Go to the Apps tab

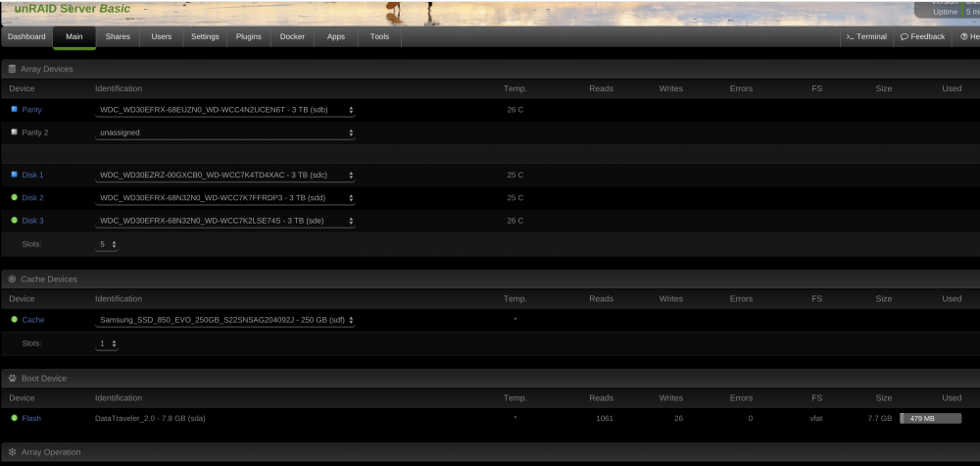pyautogui.click(x=336, y=37)
